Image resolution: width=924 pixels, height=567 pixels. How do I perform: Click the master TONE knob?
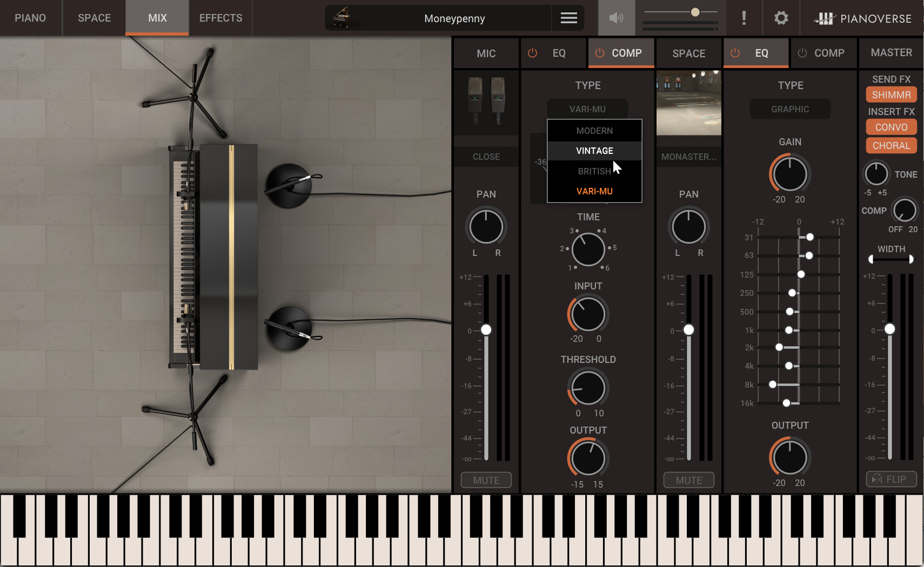coord(876,174)
